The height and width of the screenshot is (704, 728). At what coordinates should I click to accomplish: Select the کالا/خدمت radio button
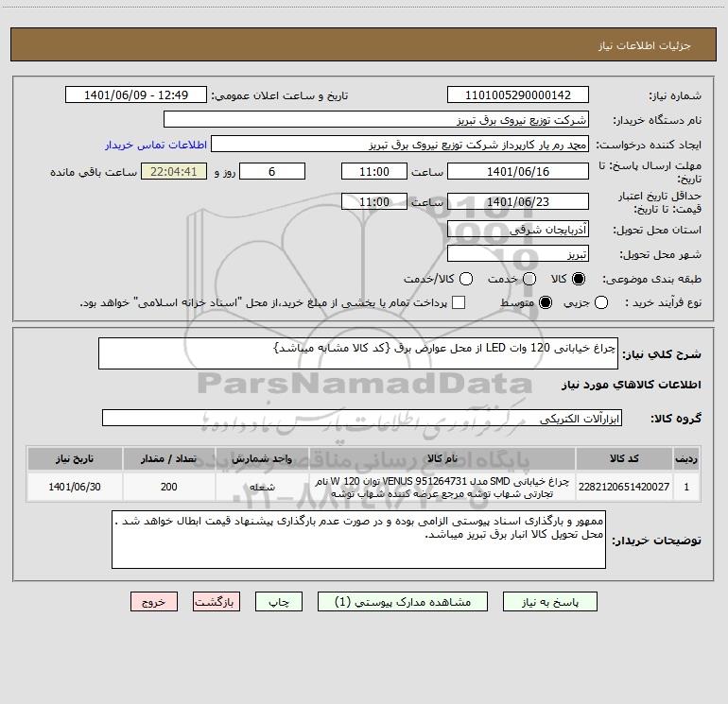pyautogui.click(x=466, y=279)
